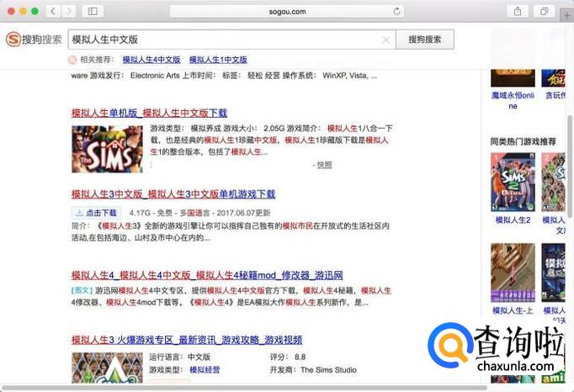This screenshot has width=574, height=392.
Task: Open result 模拟人生3中文版单机游戏下载
Action: click(x=173, y=194)
